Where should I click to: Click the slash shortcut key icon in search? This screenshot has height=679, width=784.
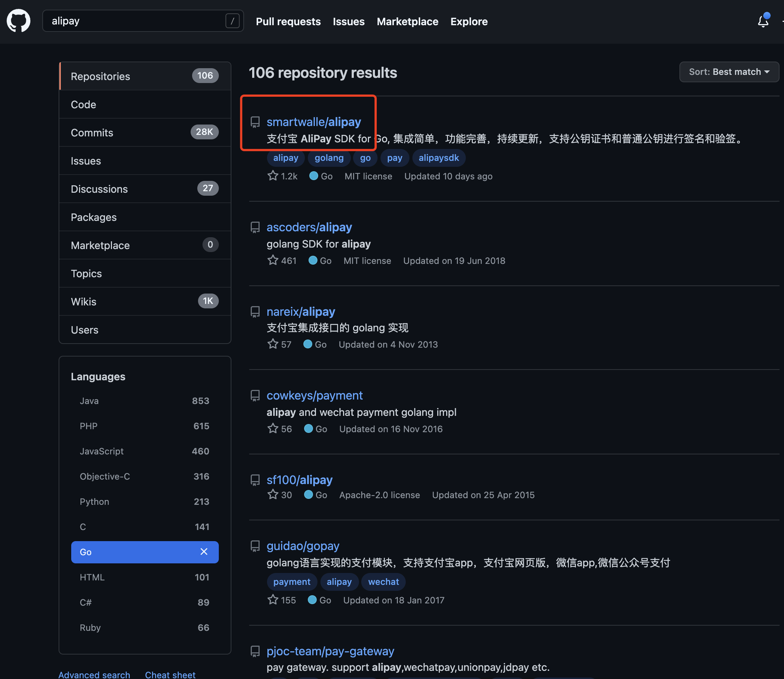(x=233, y=21)
